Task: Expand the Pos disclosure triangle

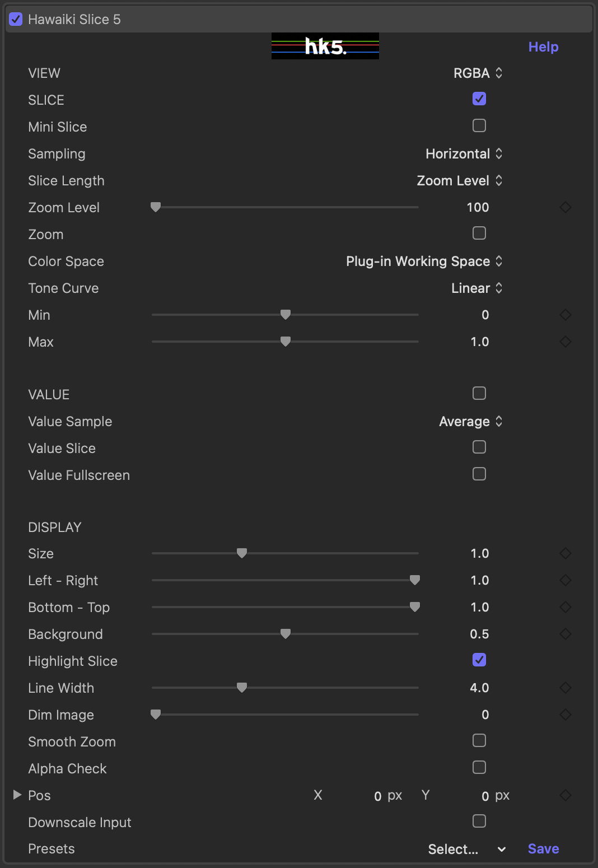Action: [17, 795]
